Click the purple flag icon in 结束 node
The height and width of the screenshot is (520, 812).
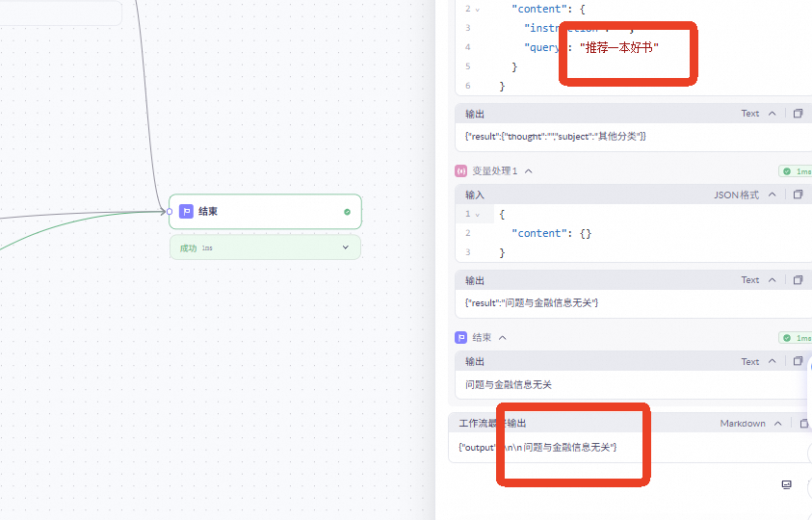click(186, 211)
